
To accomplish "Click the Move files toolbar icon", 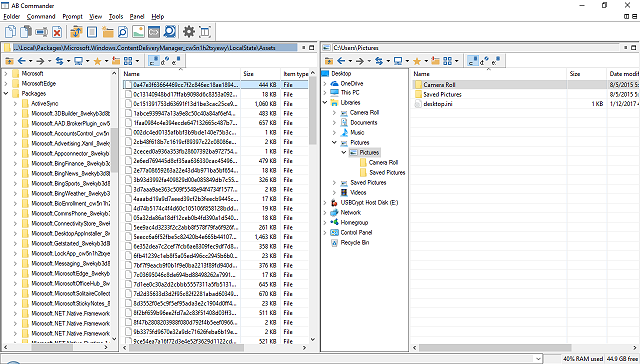I will coord(26,31).
